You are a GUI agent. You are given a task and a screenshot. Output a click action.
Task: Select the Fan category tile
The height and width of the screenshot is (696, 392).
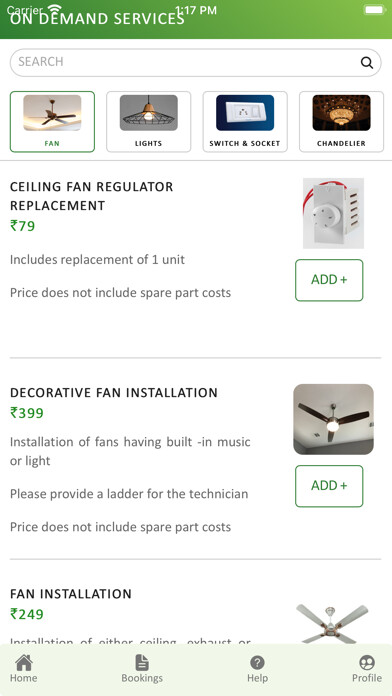point(52,122)
